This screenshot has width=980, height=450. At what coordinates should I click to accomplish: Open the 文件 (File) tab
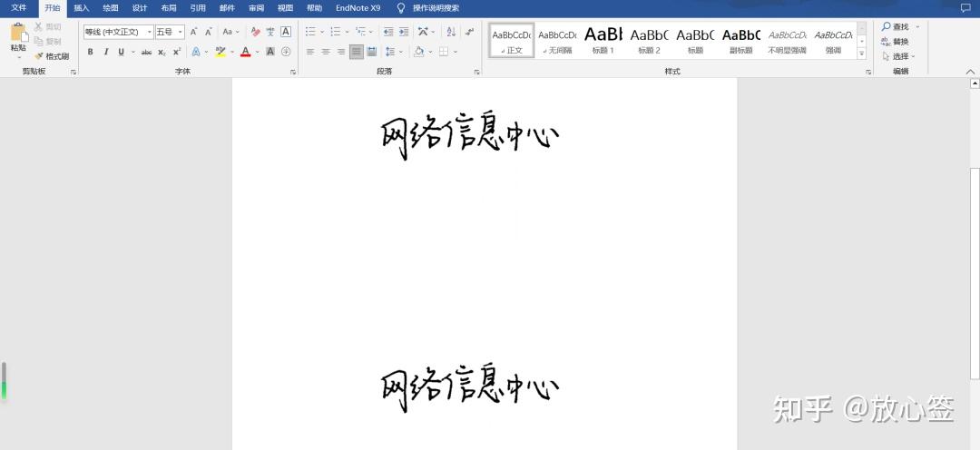pos(19,8)
